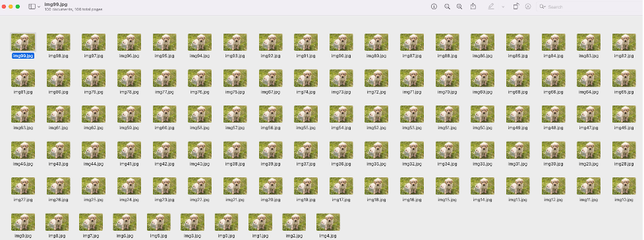644x240 pixels.
Task: Pick the img74.jpg thumbnail
Action: coord(306,78)
